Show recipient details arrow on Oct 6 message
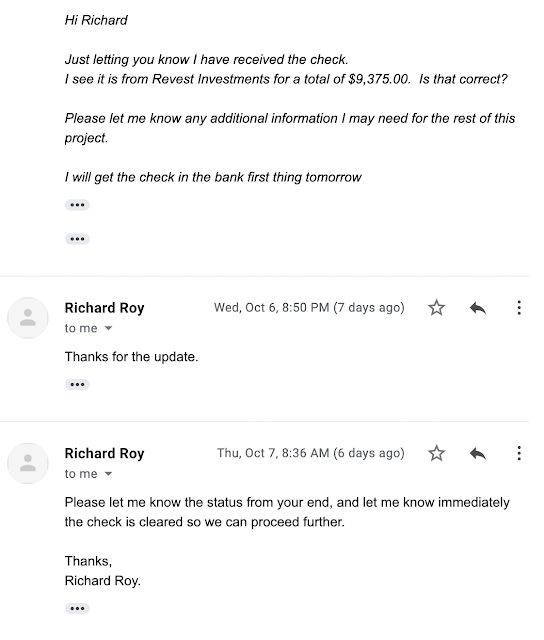This screenshot has width=544, height=640. point(108,328)
